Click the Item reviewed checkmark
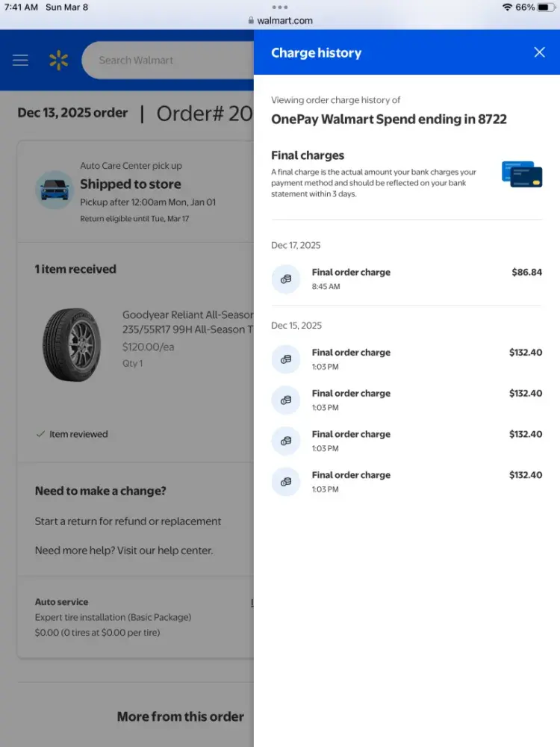Image resolution: width=560 pixels, height=747 pixels. coord(40,434)
